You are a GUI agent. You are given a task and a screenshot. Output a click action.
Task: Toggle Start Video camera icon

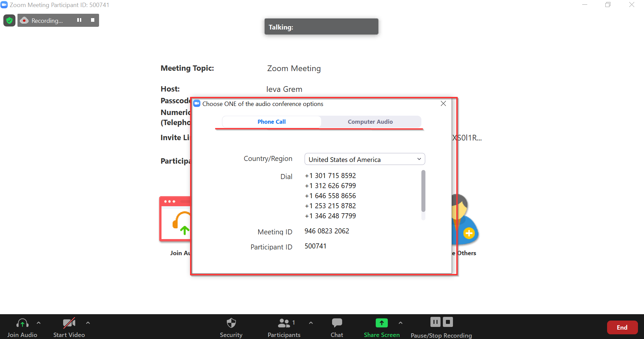69,323
